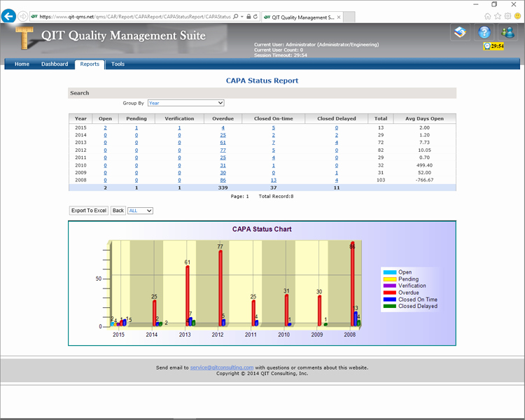Click the session timer clock icon
The image size is (525, 420).
(486, 46)
